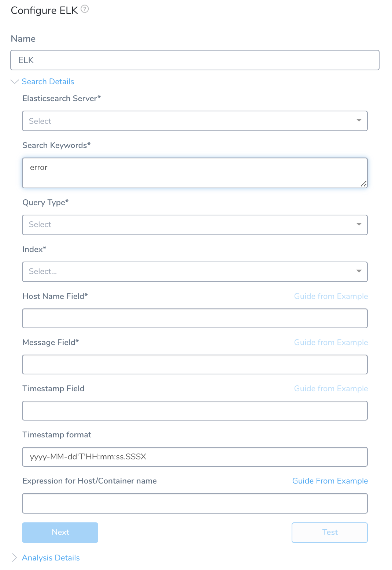Click the Expression for Host/Container name input

click(195, 503)
